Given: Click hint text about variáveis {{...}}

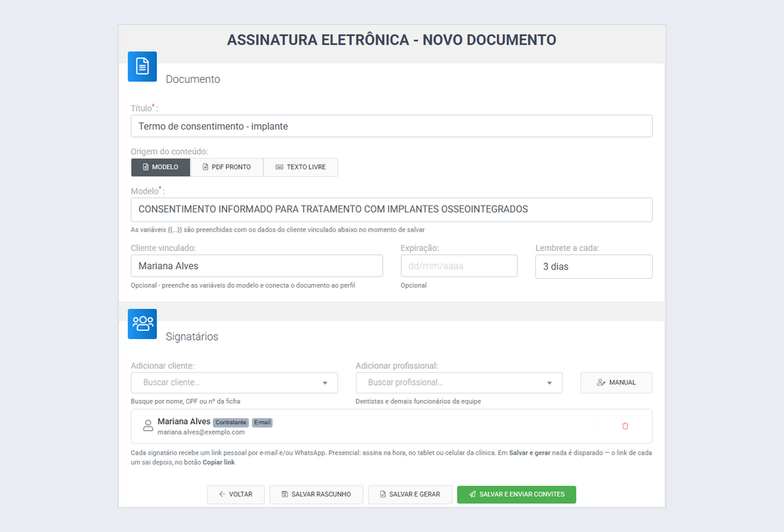Looking at the screenshot, I should point(277,230).
